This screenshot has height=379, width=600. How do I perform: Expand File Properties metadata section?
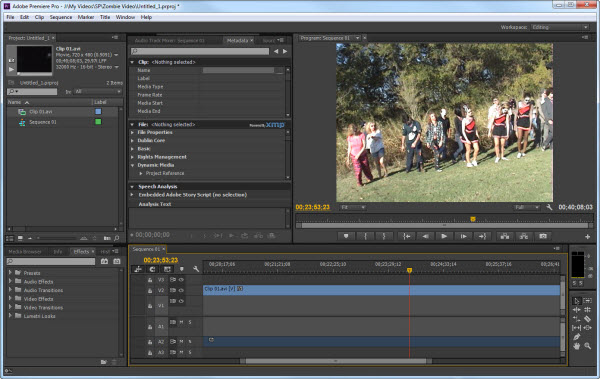tap(132, 132)
